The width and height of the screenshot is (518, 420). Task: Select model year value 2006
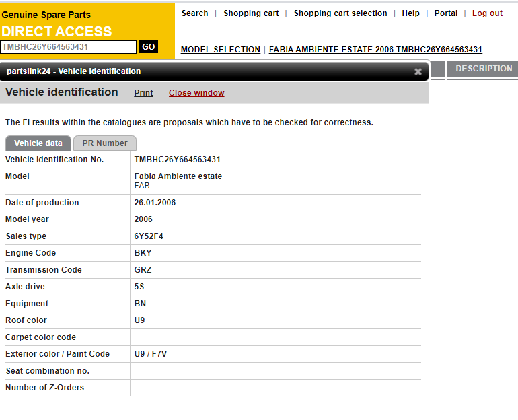(143, 219)
